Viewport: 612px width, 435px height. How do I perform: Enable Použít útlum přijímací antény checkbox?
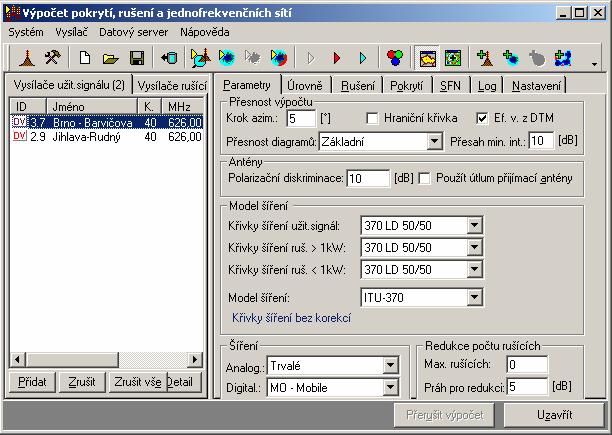click(x=424, y=178)
